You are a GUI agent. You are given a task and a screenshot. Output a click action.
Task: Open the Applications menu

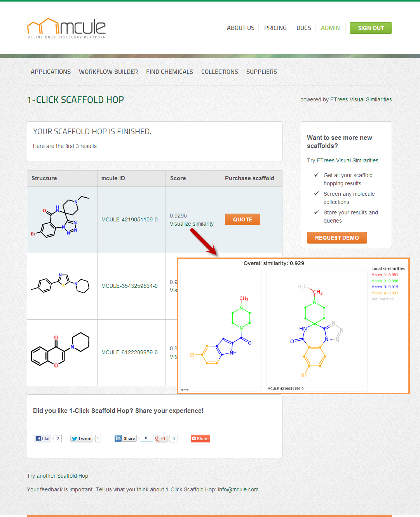click(x=51, y=72)
